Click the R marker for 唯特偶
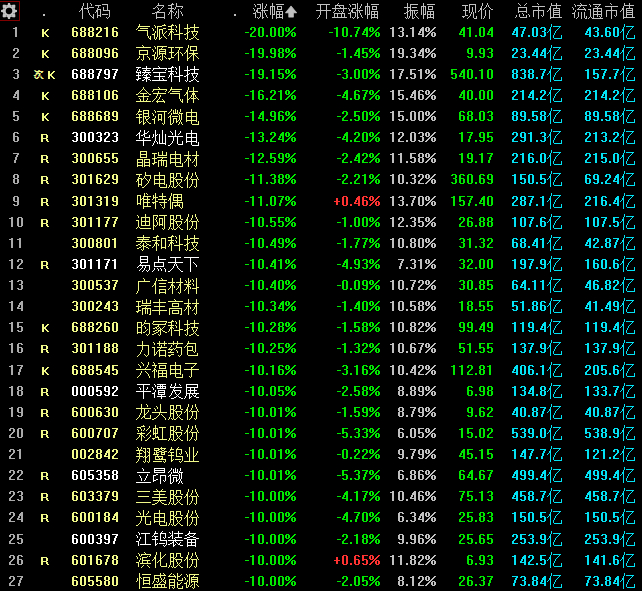Screen dimensions: 642x591 tap(45, 202)
